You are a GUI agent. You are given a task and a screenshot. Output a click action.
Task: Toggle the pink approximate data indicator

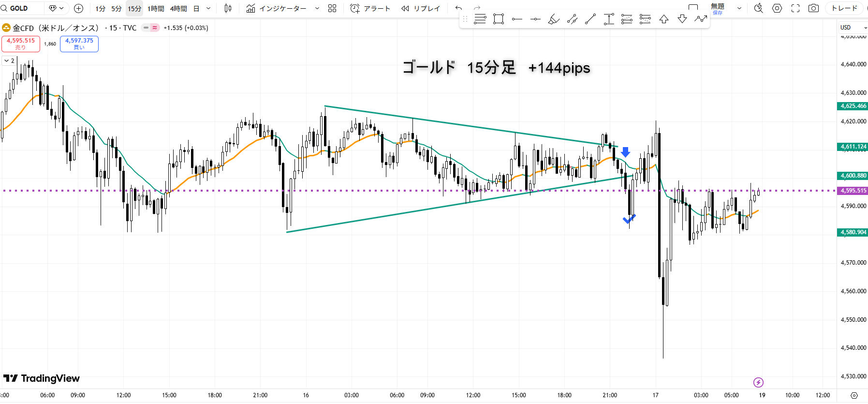(155, 28)
